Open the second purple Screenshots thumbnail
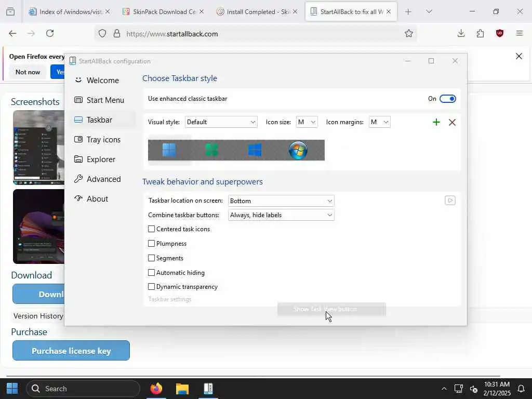Screen dimensions: 532x399 [38, 227]
